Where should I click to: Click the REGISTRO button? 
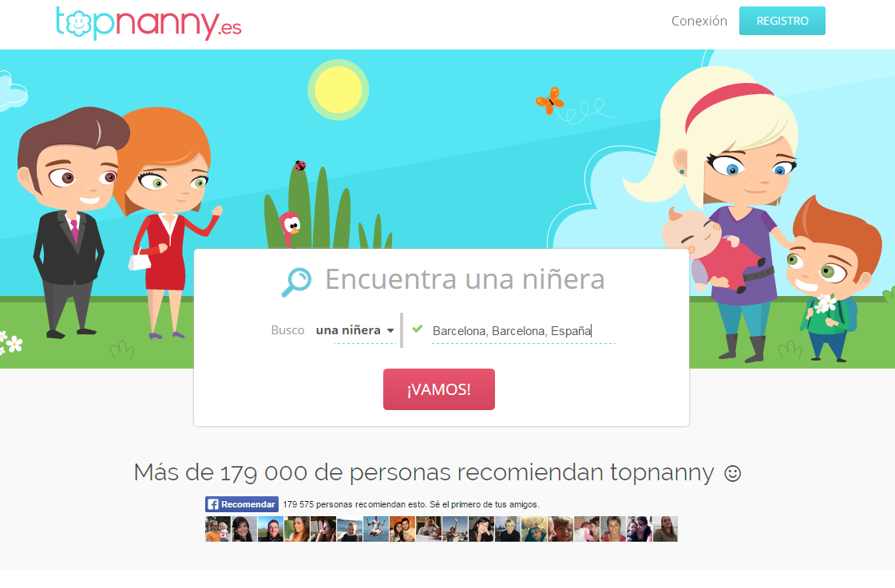(782, 21)
